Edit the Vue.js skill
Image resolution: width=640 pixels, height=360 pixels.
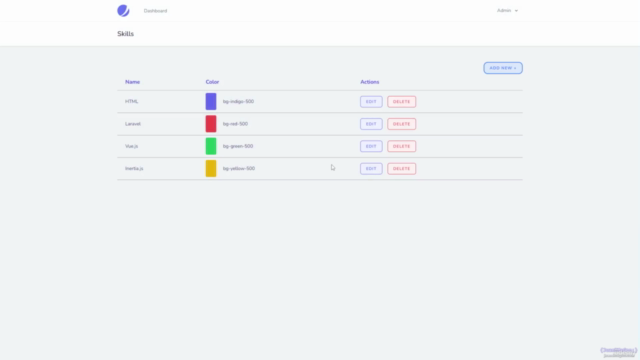tap(371, 146)
